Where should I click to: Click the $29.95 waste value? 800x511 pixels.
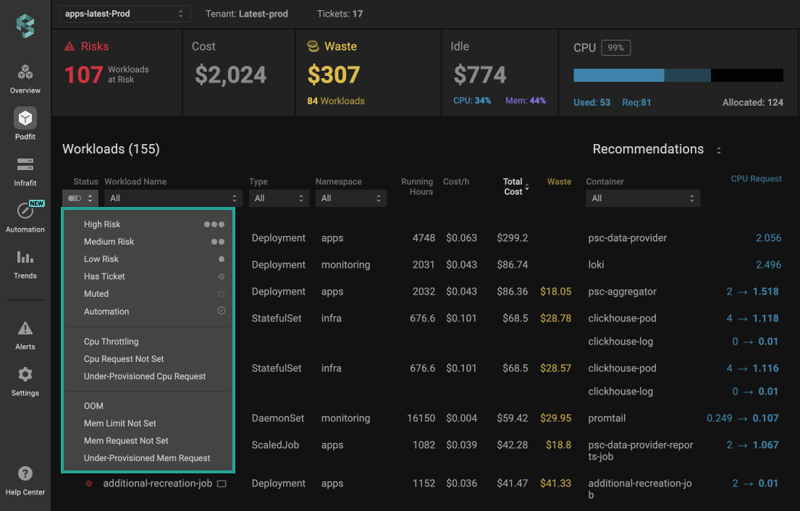click(556, 418)
